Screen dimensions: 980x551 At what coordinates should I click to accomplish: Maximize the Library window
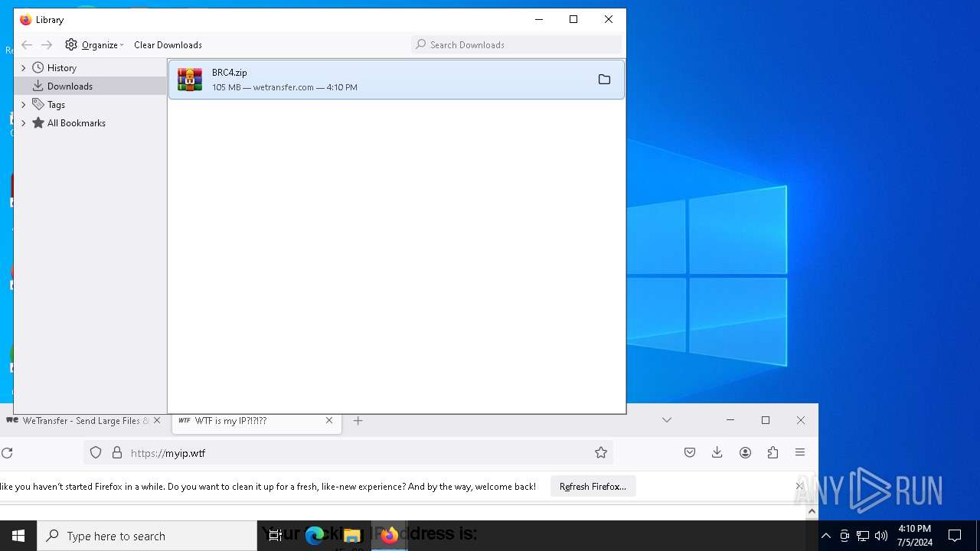tap(573, 20)
